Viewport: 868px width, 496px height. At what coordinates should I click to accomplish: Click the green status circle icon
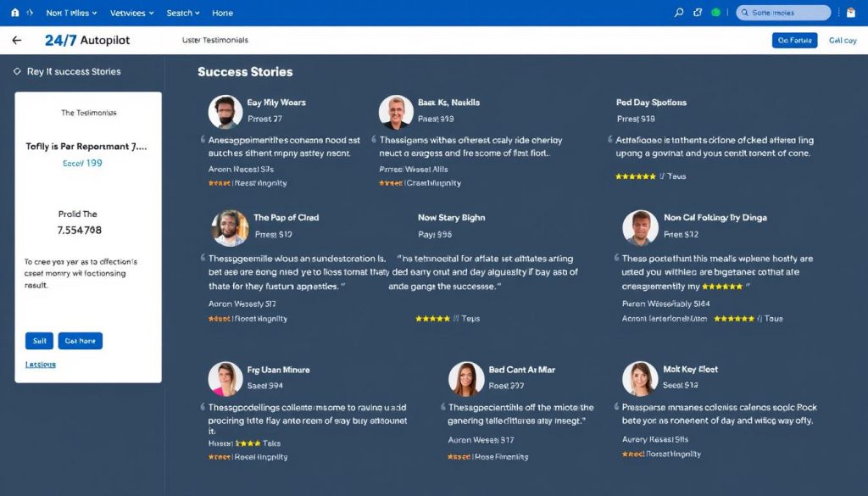pyautogui.click(x=716, y=13)
